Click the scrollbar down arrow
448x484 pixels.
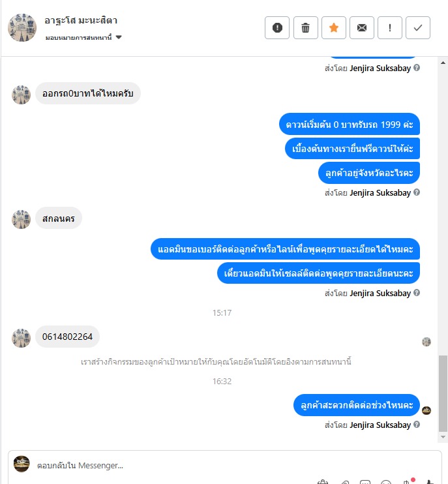443,437
